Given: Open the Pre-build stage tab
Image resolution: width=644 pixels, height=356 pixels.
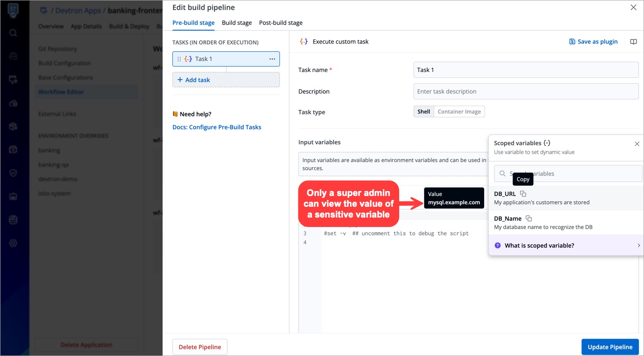Looking at the screenshot, I should coord(194,22).
